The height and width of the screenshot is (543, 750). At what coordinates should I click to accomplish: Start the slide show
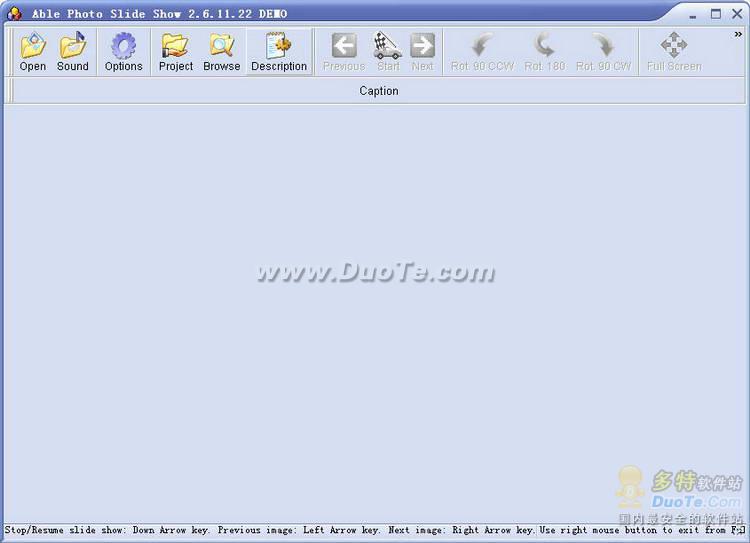388,52
